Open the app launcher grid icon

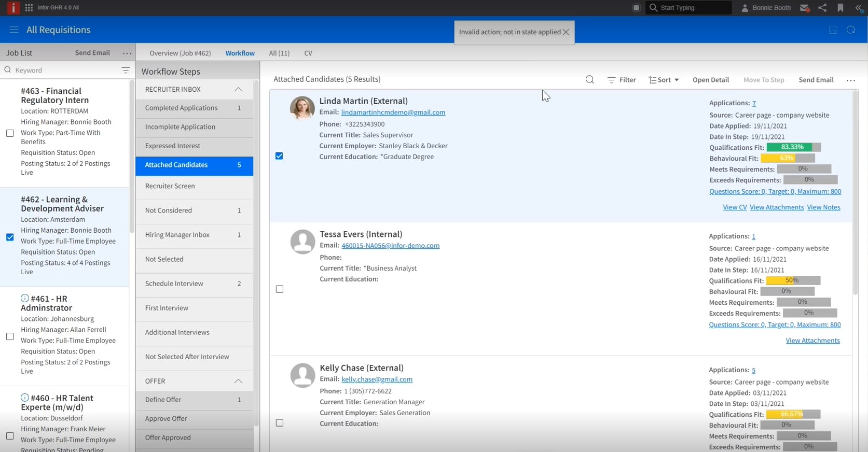(29, 8)
